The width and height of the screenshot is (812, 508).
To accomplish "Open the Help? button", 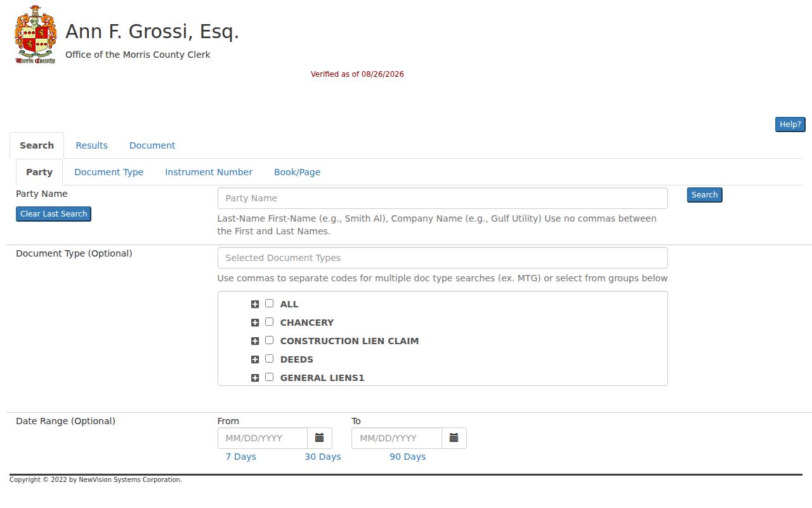I will (790, 124).
